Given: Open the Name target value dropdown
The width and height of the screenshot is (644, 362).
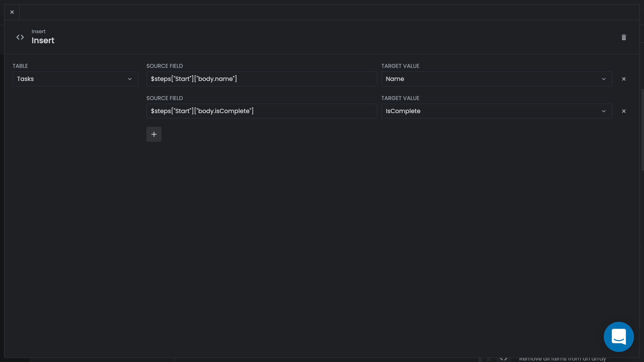Looking at the screenshot, I should 497,79.
